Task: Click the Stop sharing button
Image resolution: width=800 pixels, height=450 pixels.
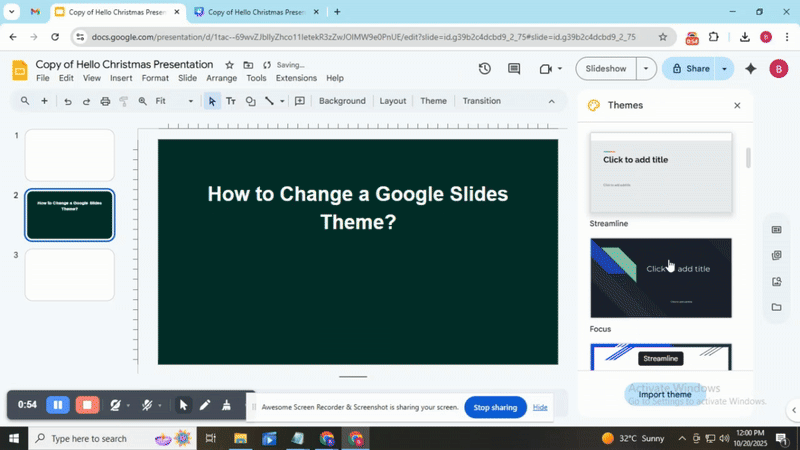Action: (495, 407)
